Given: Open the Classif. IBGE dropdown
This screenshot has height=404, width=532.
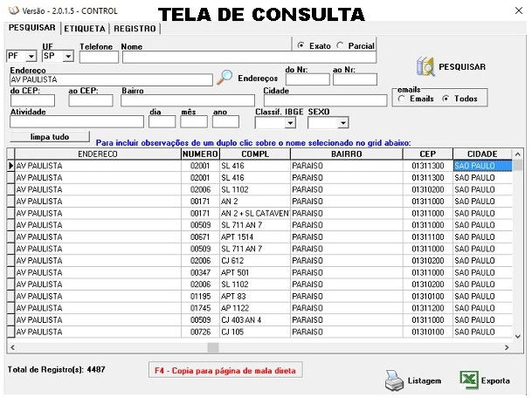Looking at the screenshot, I should (290, 123).
